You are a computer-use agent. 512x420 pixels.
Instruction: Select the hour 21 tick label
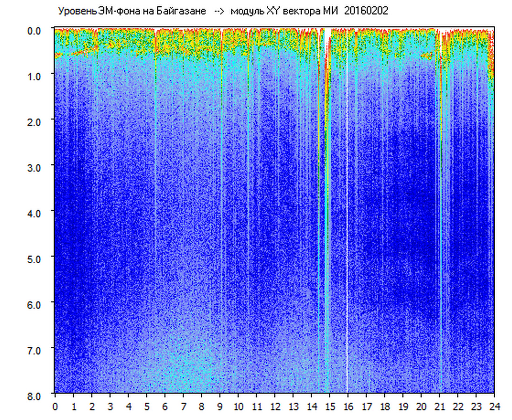click(440, 406)
